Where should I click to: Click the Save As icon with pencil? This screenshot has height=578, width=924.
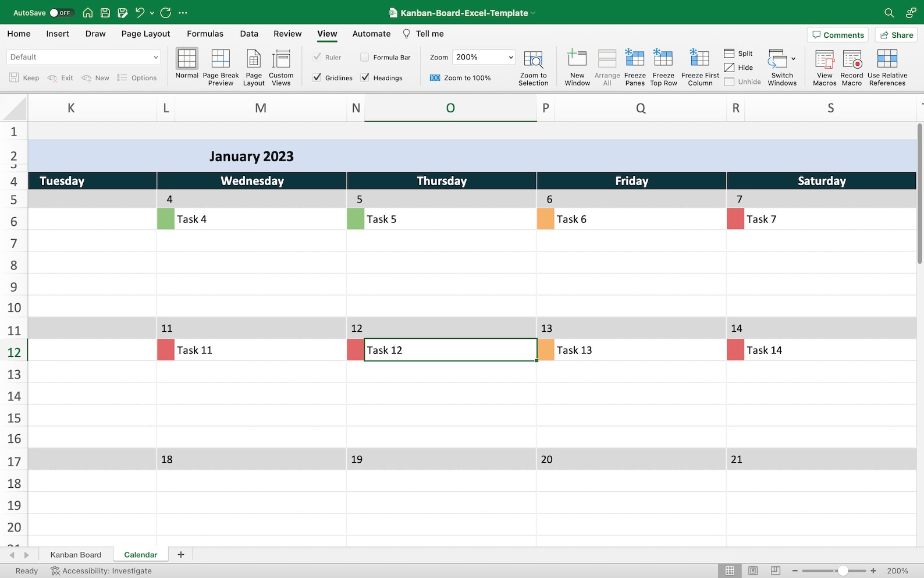[x=123, y=12]
